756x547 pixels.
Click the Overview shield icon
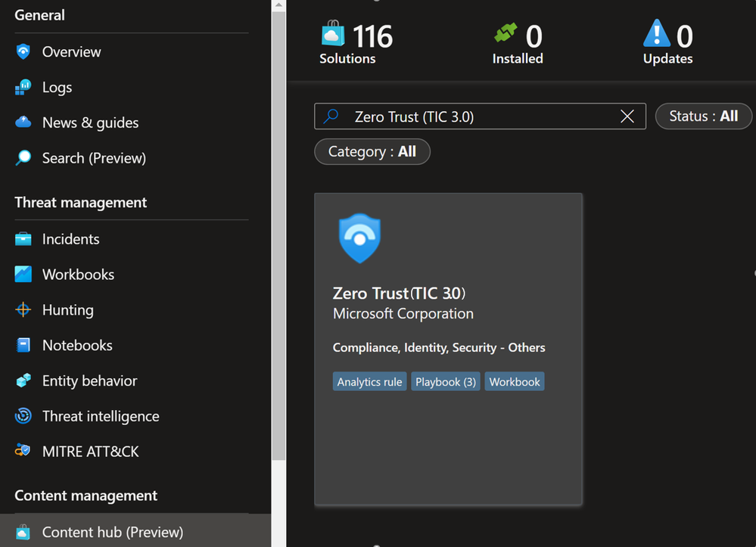[23, 51]
